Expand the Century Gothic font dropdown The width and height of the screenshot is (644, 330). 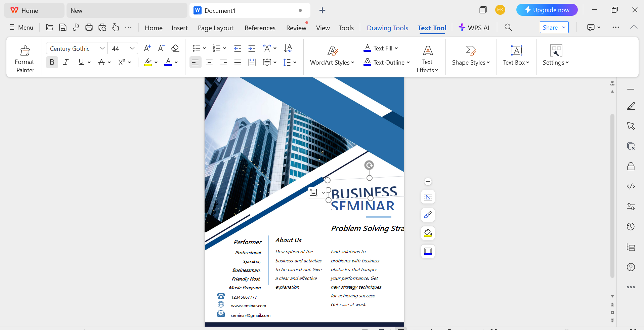pos(102,48)
